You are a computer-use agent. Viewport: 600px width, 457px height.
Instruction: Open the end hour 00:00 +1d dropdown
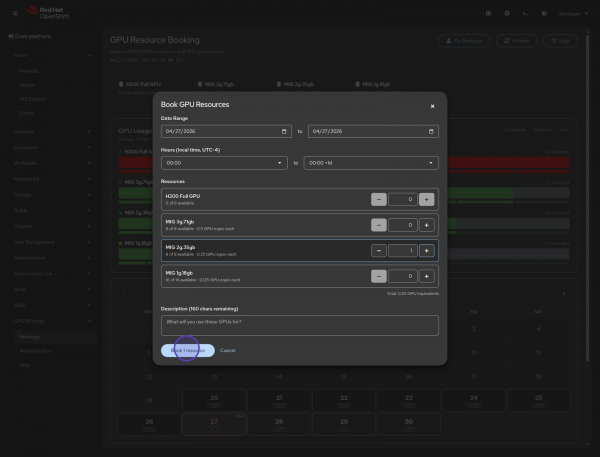pos(371,163)
